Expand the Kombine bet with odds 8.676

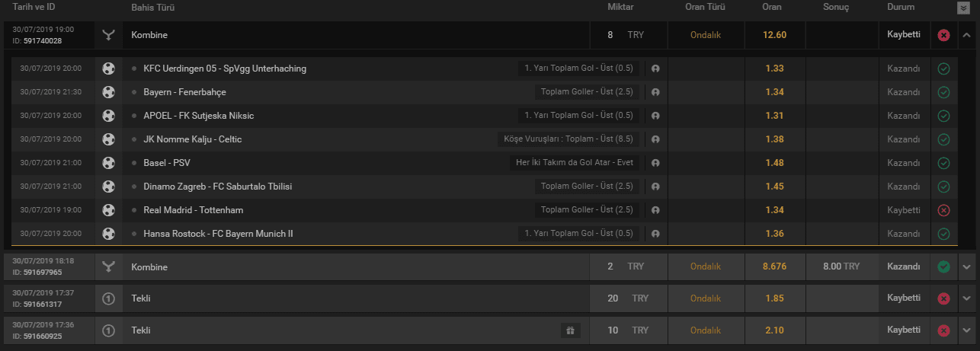[966, 267]
